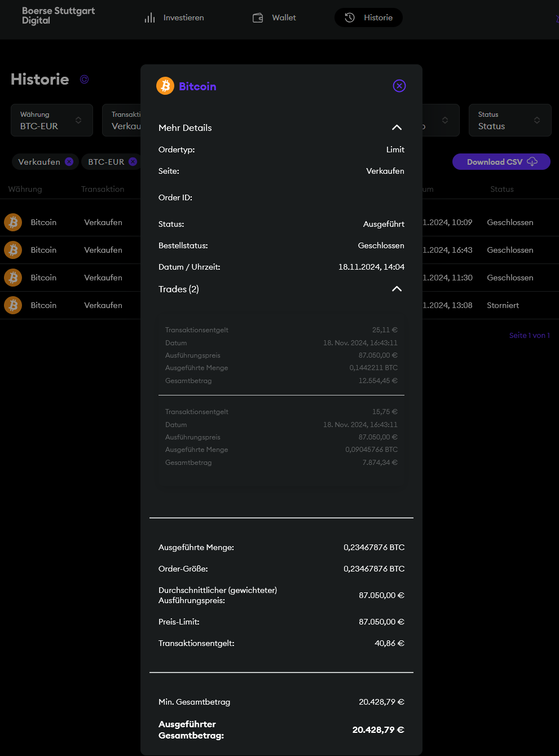Image resolution: width=559 pixels, height=756 pixels.
Task: Click the Bitcoin icon in the first history row
Action: click(13, 222)
